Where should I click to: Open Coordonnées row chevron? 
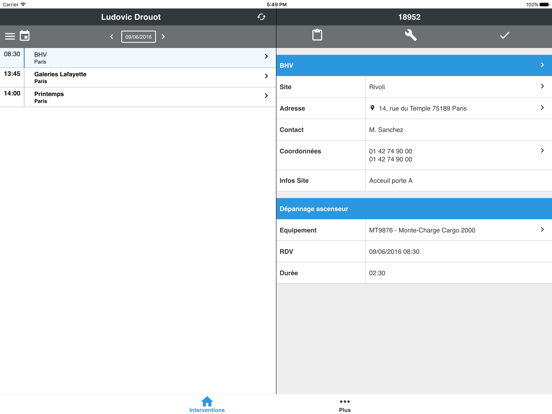point(542,150)
